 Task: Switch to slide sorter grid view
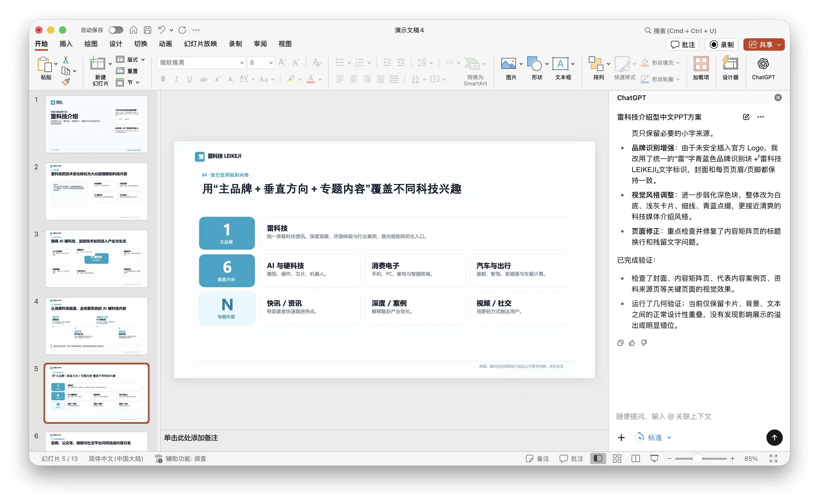pos(617,459)
